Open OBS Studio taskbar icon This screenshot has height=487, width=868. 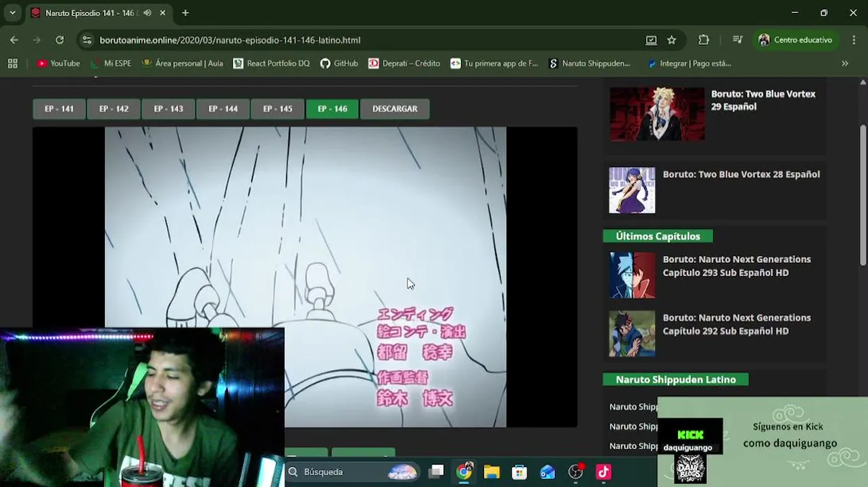576,471
